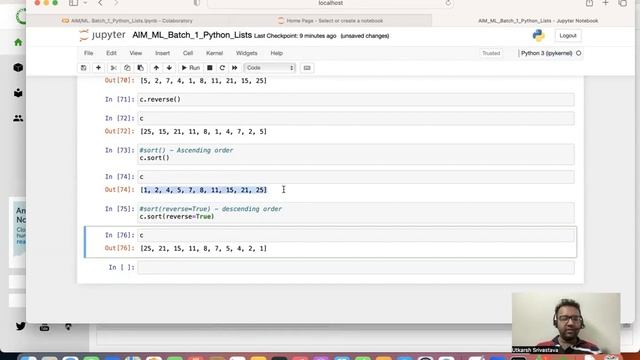This screenshot has width=640, height=360.
Task: Click highlighted output 1, 2, 4, 5
Action: click(203, 190)
